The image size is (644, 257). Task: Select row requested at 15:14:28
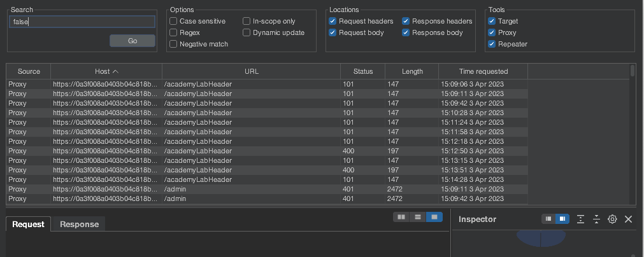pyautogui.click(x=267, y=179)
